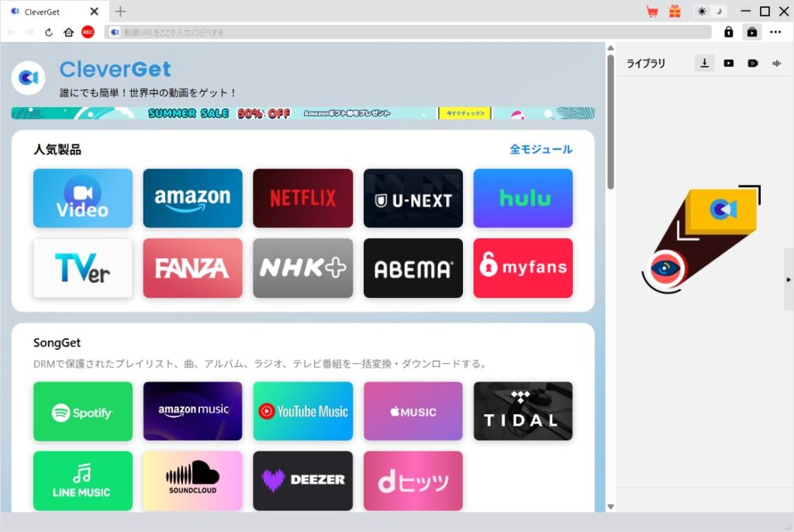This screenshot has height=532, width=794.
Task: Click the vertical scrollbar thumb
Action: (x=611, y=122)
